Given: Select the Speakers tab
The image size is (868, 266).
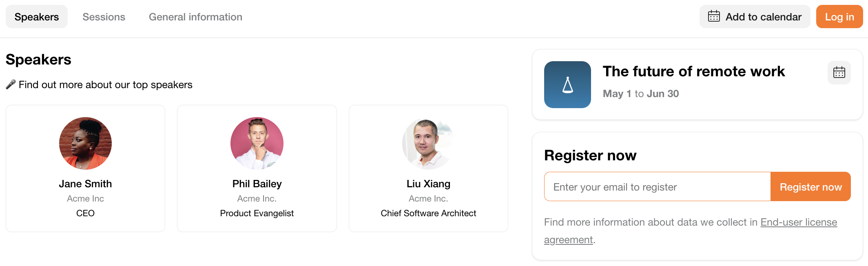Looking at the screenshot, I should coord(37,17).
